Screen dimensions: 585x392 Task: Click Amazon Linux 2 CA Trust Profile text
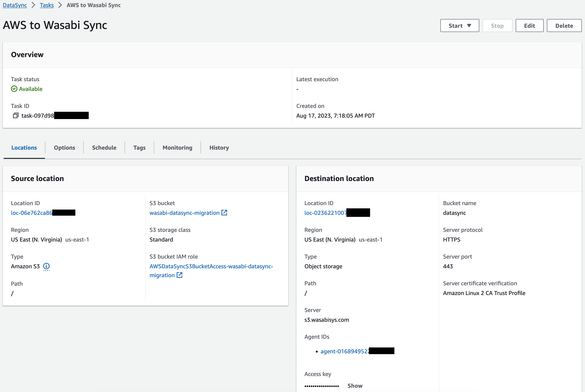click(x=484, y=293)
